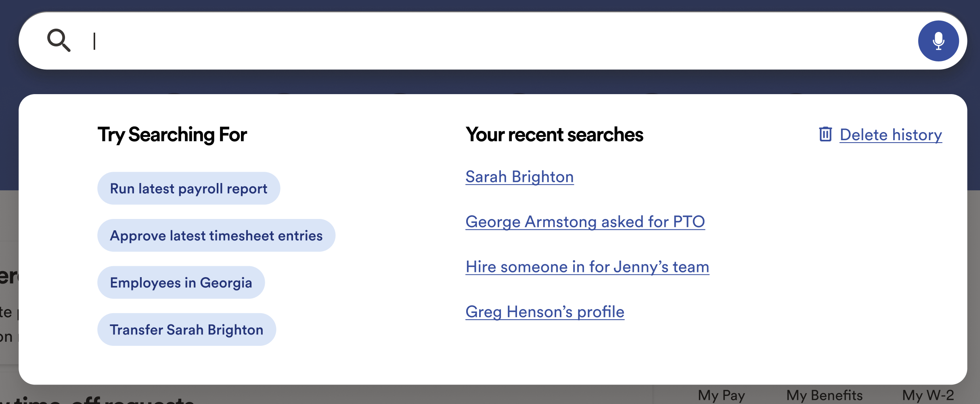
Task: Click the 'Delete history' link
Action: pos(890,135)
